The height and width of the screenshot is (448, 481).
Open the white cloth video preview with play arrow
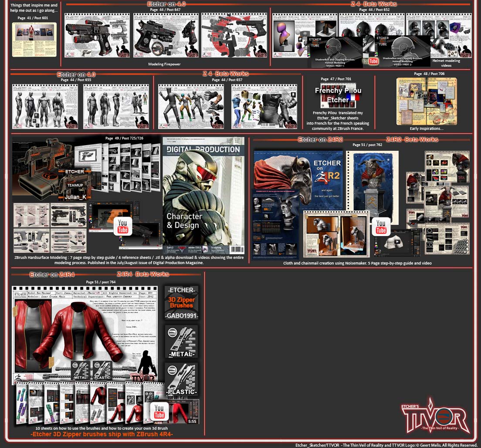[x=396, y=242]
